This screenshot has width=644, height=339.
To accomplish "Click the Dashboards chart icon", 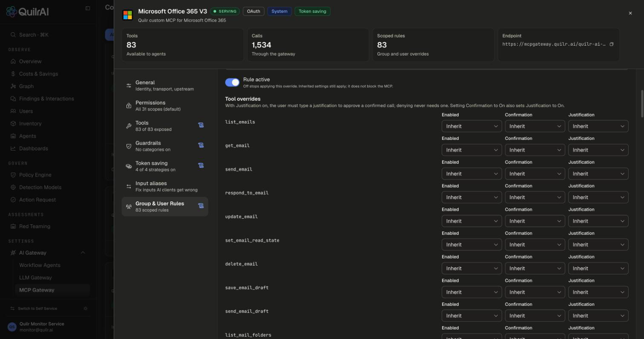I will (x=13, y=148).
